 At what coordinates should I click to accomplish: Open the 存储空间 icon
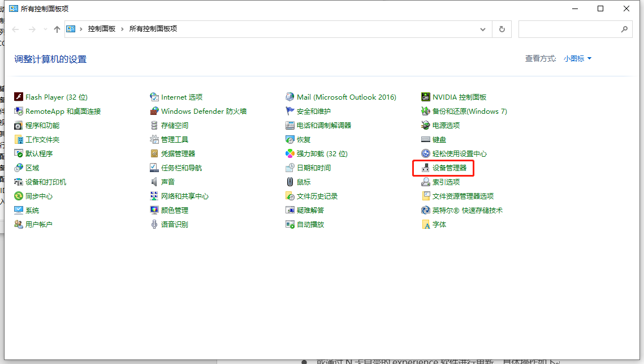(x=154, y=126)
